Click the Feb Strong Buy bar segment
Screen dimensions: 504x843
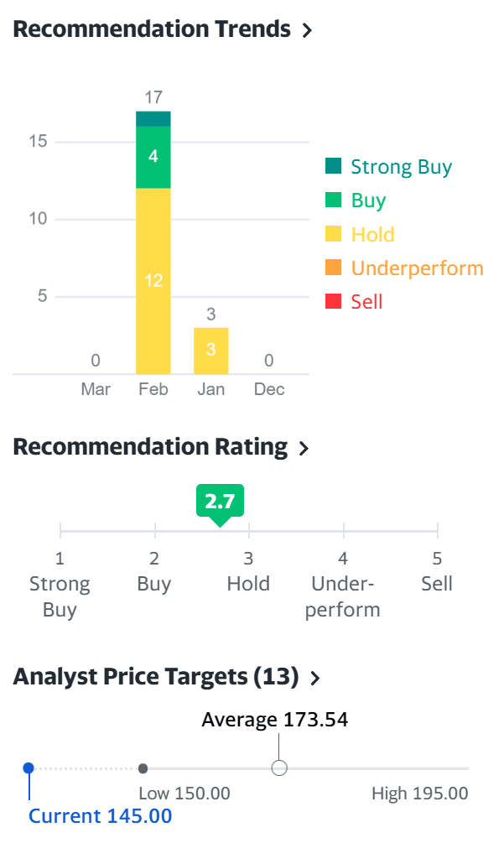(153, 118)
